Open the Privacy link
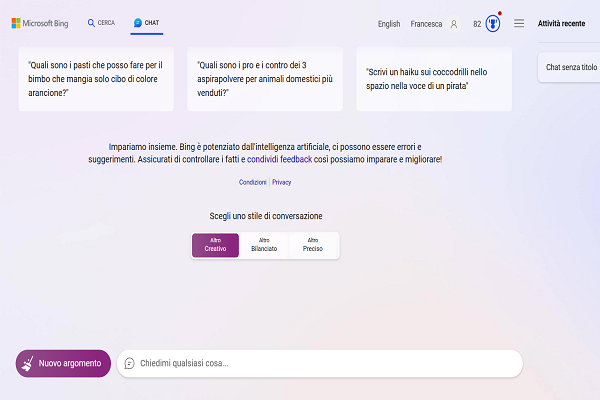Screen dimensions: 600x400 point(282,182)
